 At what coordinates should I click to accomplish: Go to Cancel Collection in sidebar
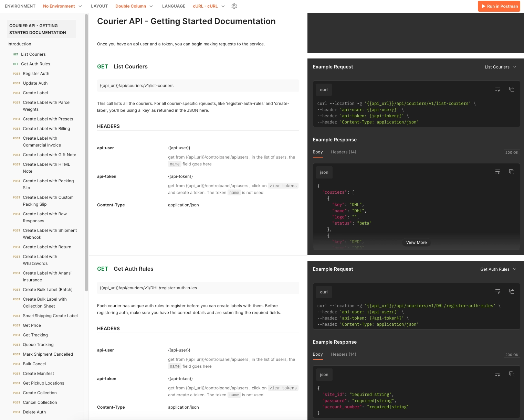(x=40, y=402)
